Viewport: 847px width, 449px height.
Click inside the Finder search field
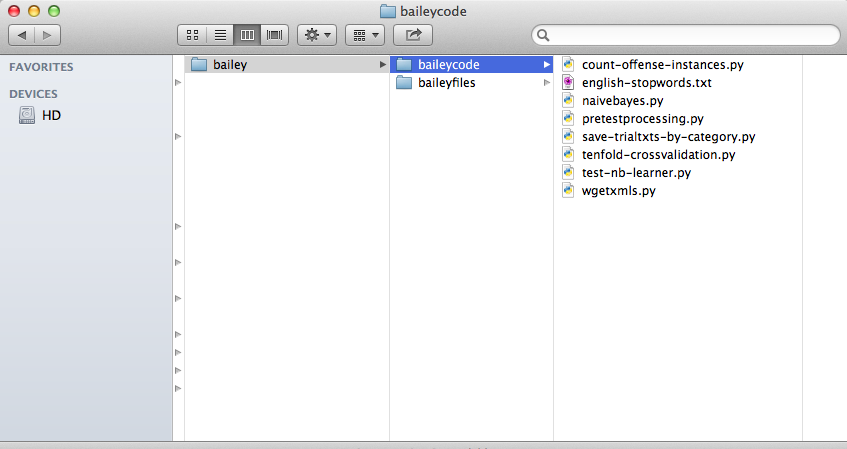click(x=690, y=35)
